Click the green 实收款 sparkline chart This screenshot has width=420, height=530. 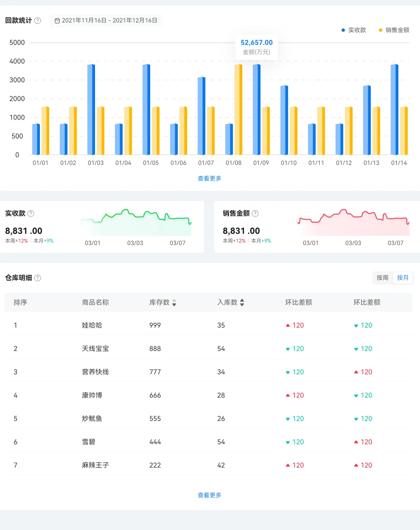coord(136,222)
